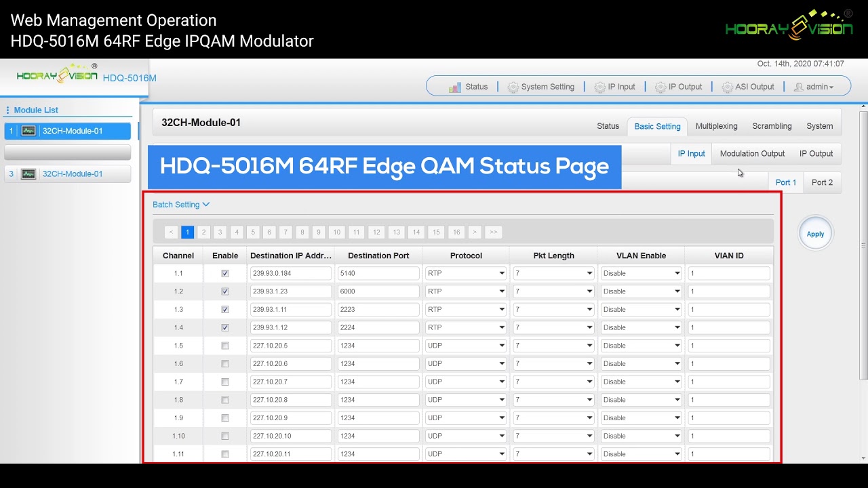This screenshot has height=488, width=868.
Task: Check Enable for channel 1.10
Action: pyautogui.click(x=225, y=436)
